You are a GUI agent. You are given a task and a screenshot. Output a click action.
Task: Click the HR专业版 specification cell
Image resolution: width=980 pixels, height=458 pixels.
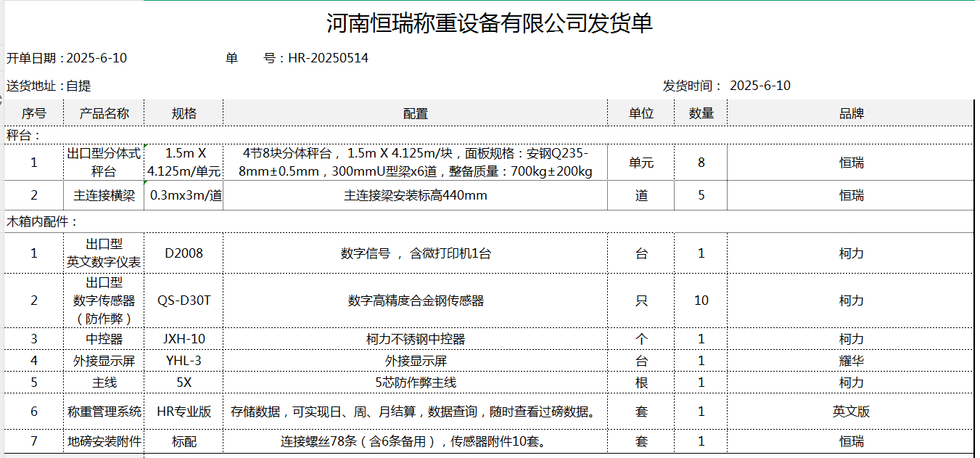tap(184, 412)
